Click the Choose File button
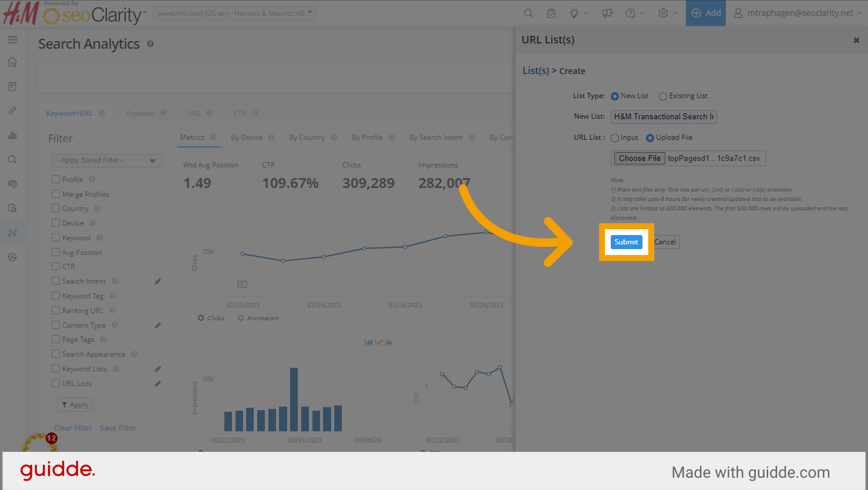Image resolution: width=868 pixels, height=490 pixels. tap(640, 158)
